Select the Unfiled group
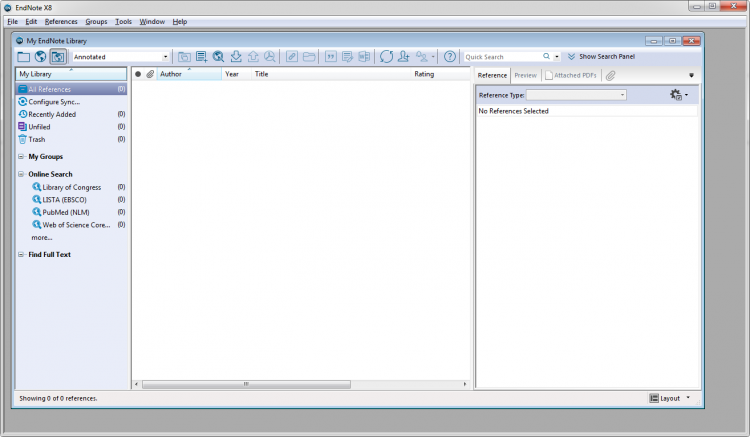750x437 pixels. pos(71,127)
